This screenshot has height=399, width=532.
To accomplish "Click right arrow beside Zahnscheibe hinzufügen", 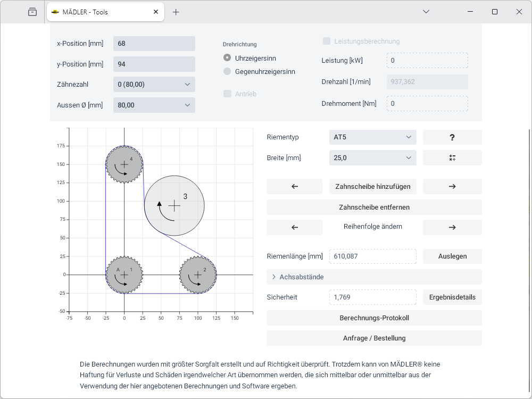I will tap(452, 187).
